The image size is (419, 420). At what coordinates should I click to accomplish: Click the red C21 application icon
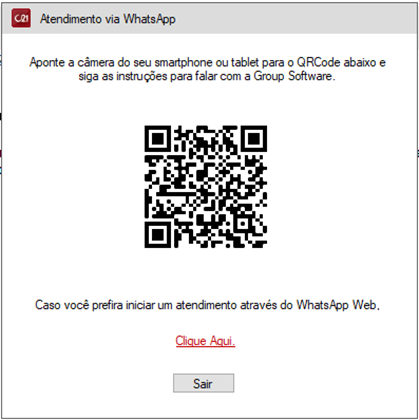pos(21,18)
